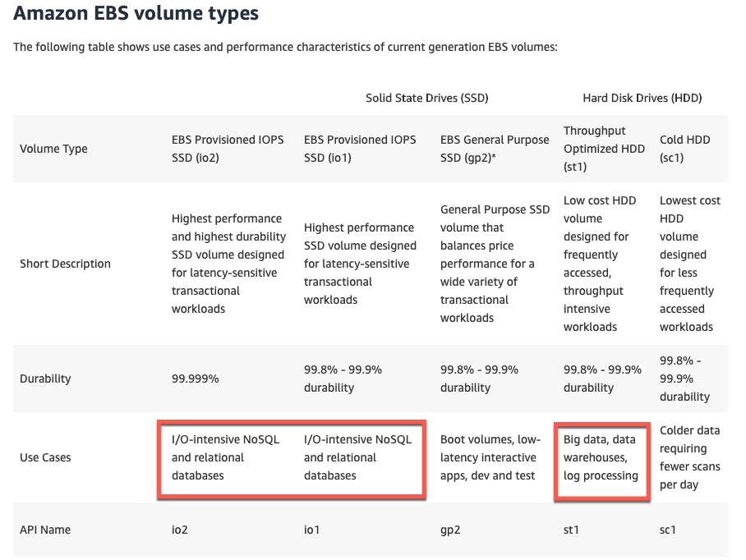The image size is (746, 560).
Task: Click the "Colder data requiring fewer scans" cell
Action: click(x=691, y=457)
